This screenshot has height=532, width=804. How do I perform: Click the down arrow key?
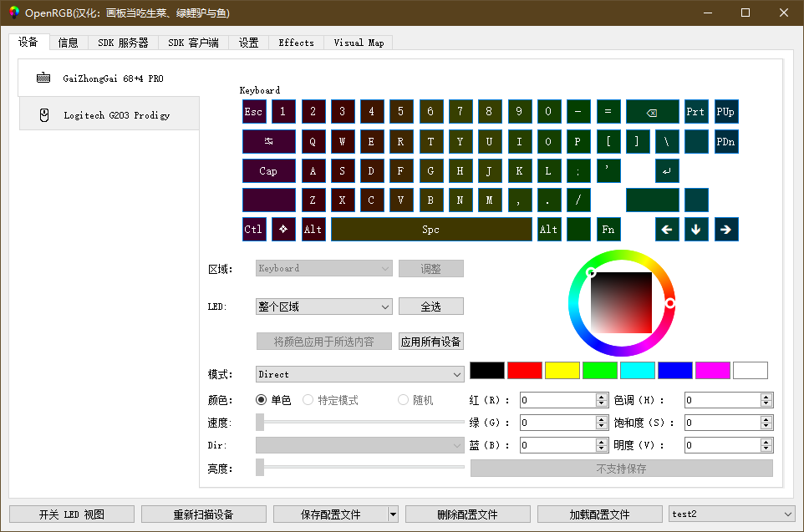[x=696, y=230]
